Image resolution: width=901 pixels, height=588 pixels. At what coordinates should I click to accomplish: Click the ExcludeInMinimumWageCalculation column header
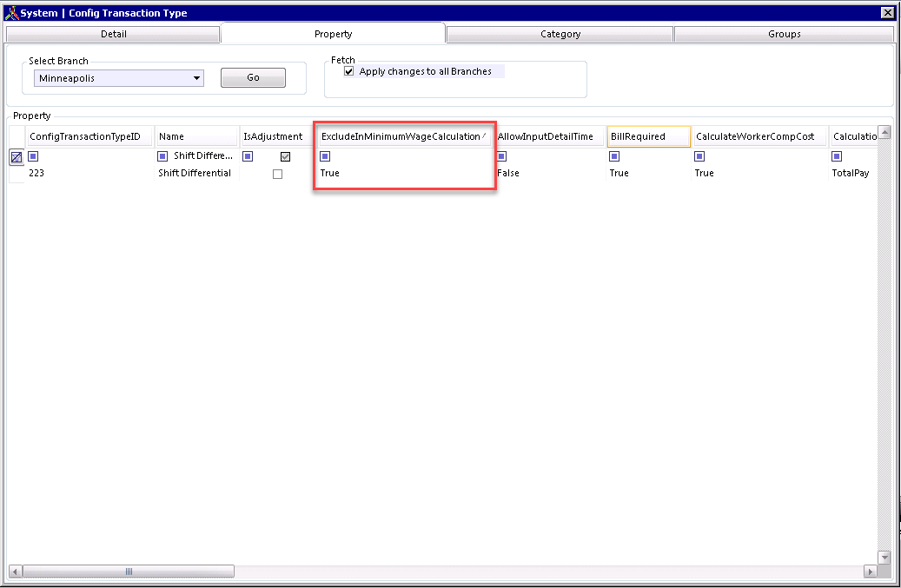click(405, 136)
